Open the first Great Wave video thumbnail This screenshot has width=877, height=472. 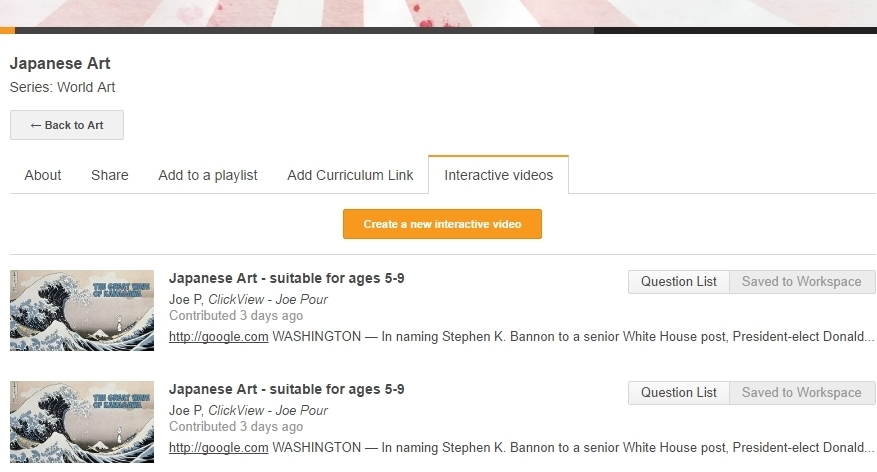coord(82,310)
